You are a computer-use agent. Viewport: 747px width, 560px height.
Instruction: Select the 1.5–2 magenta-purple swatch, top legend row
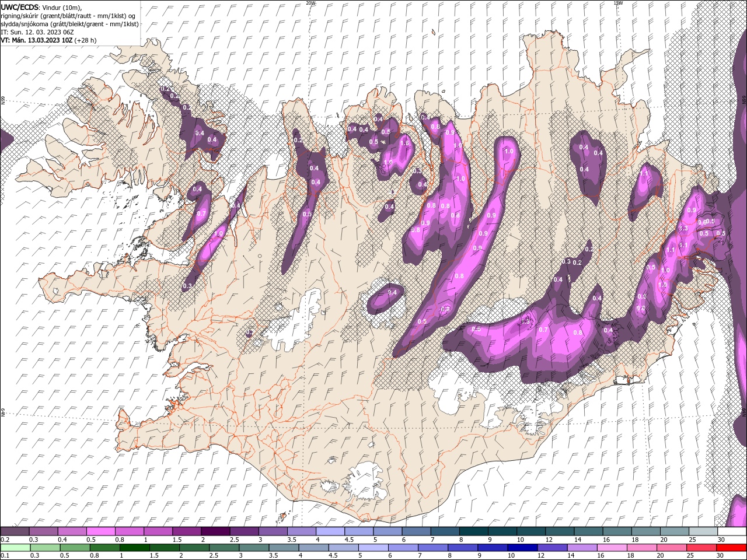pyautogui.click(x=187, y=531)
